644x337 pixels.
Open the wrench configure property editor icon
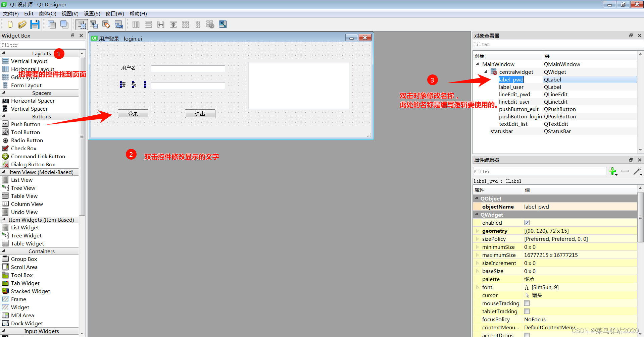[638, 171]
